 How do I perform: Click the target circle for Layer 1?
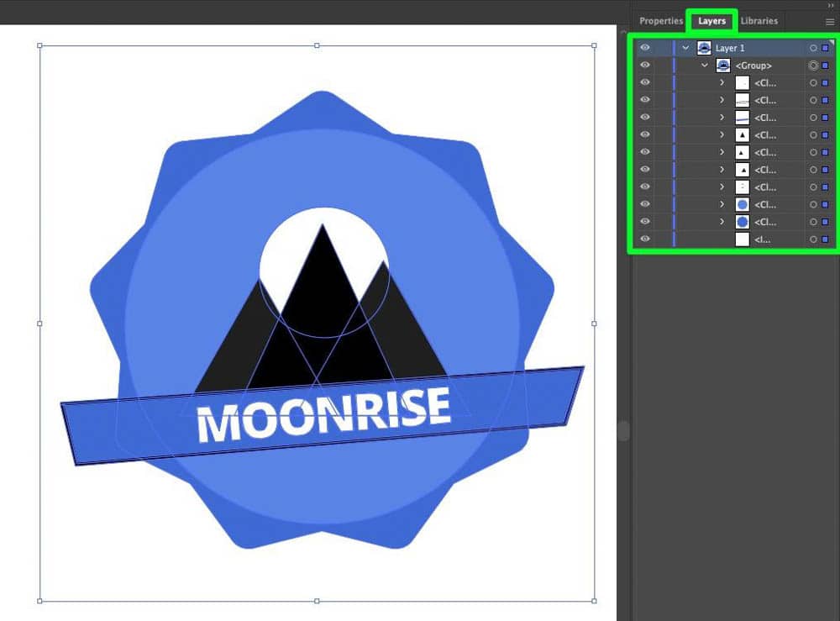pyautogui.click(x=813, y=49)
